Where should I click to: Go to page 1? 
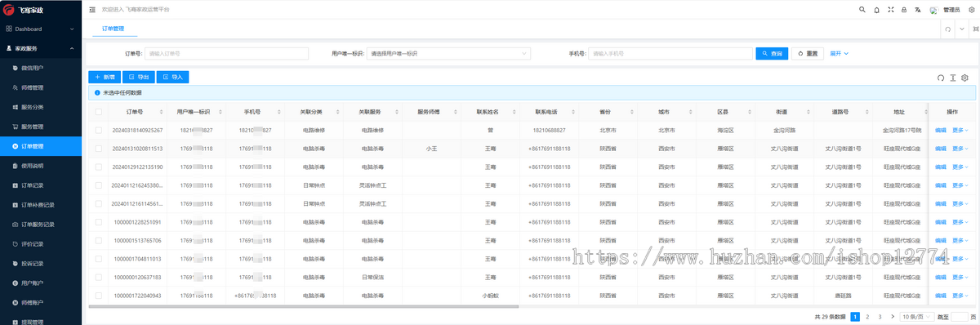855,316
